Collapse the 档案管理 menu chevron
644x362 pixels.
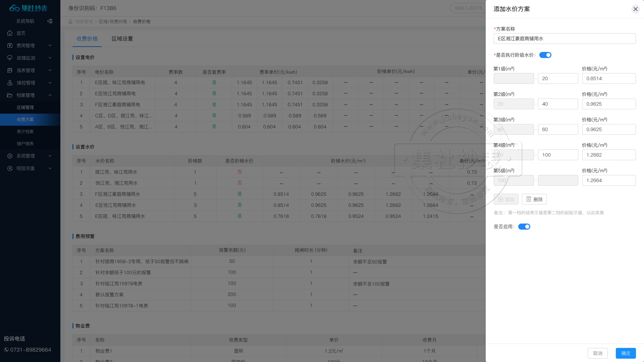click(x=50, y=95)
